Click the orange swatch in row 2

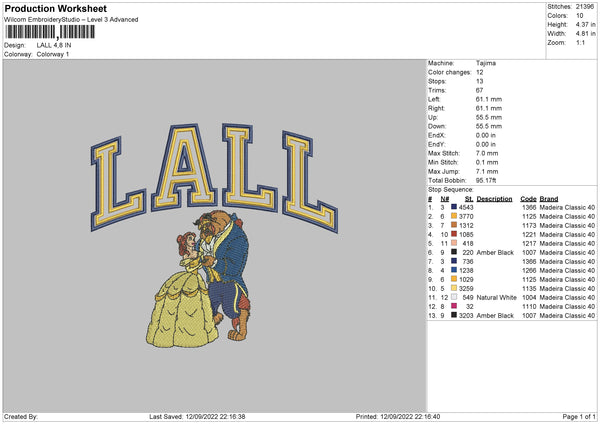pyautogui.click(x=454, y=216)
